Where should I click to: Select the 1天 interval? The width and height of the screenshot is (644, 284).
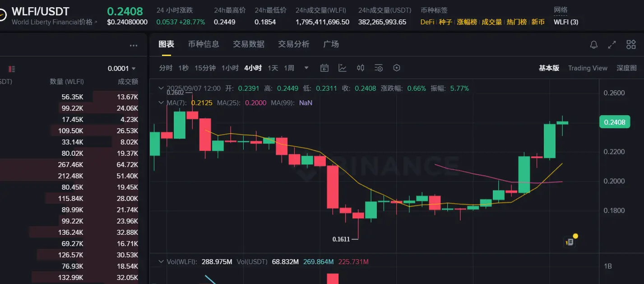point(273,68)
